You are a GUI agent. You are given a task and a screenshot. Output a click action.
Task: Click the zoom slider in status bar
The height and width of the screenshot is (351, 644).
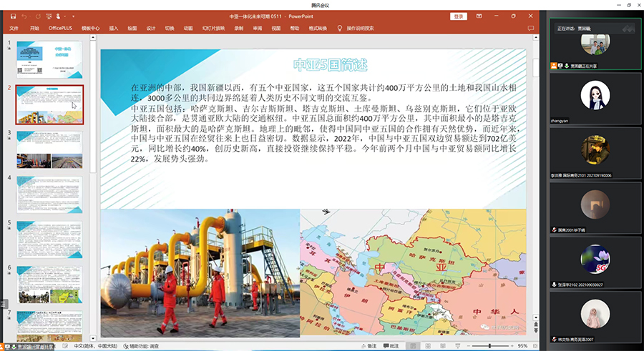(490, 345)
